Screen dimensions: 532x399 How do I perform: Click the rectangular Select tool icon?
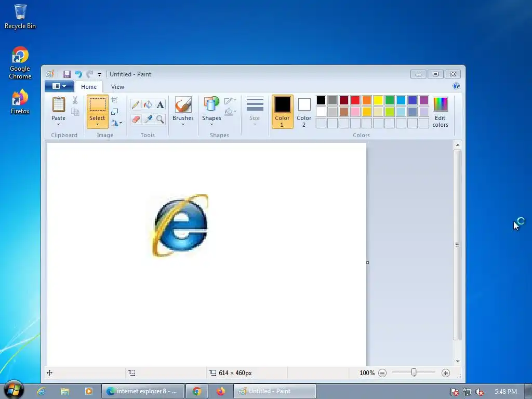[97, 104]
